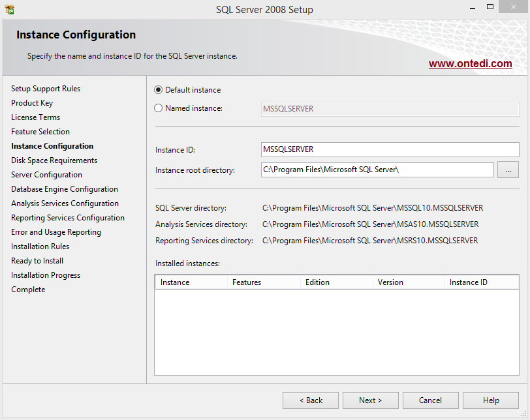Select License Terms step in sidebar
530x420 pixels.
tap(35, 117)
